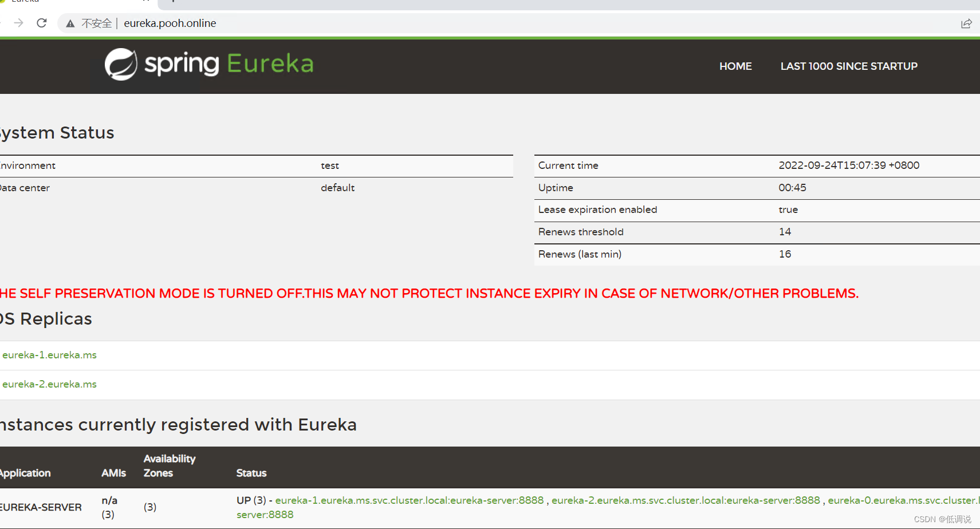980x529 pixels.
Task: Open LAST 1000 SINCE STARTUP menu item
Action: (x=849, y=66)
